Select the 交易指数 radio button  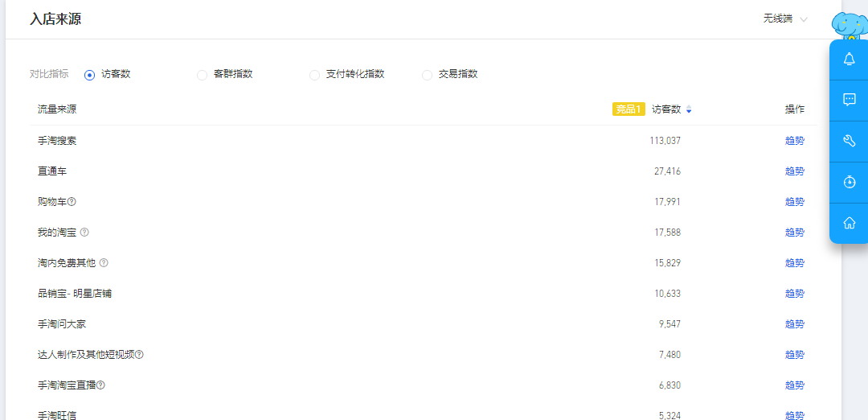(427, 75)
